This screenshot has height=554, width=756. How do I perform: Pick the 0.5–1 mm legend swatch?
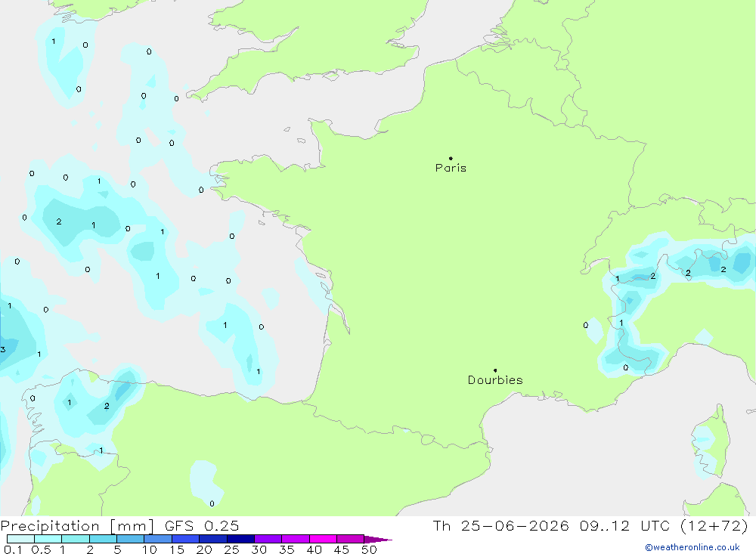48,539
